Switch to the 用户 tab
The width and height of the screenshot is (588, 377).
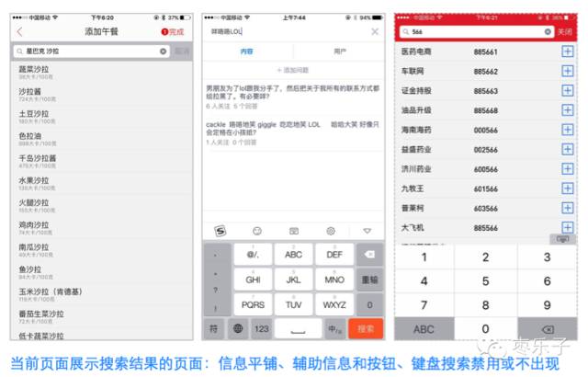(340, 51)
